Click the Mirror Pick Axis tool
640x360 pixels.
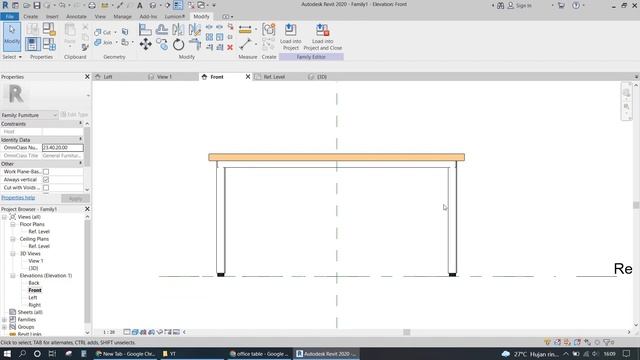[178, 29]
